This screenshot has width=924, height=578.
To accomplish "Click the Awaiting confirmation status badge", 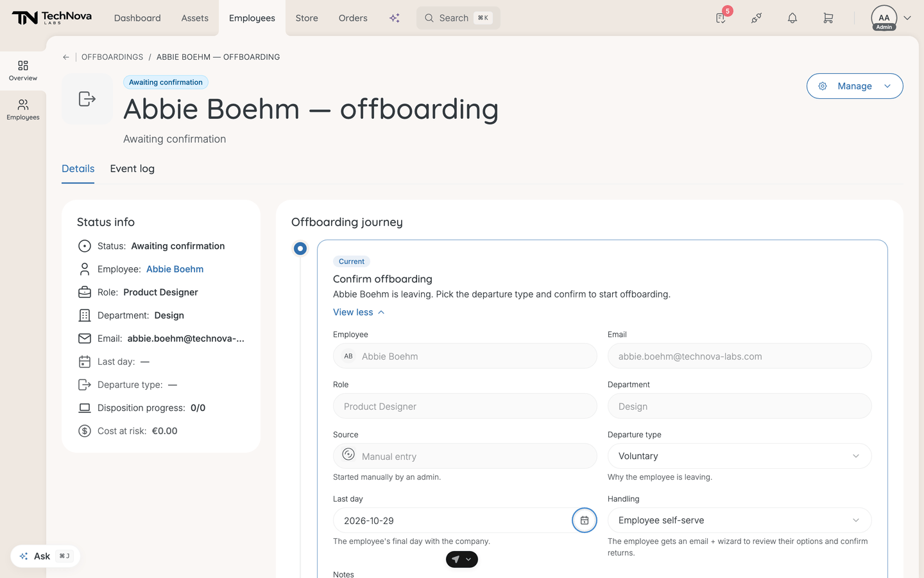I will (x=166, y=82).
